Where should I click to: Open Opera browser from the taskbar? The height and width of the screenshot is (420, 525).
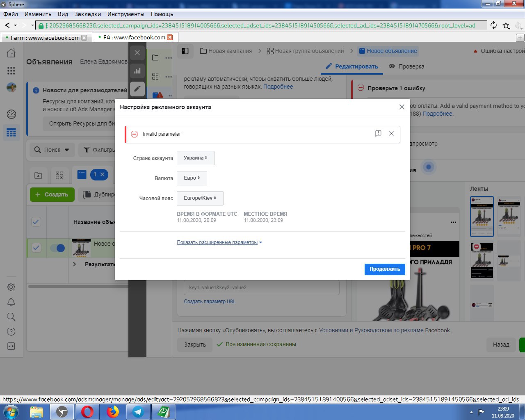pyautogui.click(x=87, y=411)
